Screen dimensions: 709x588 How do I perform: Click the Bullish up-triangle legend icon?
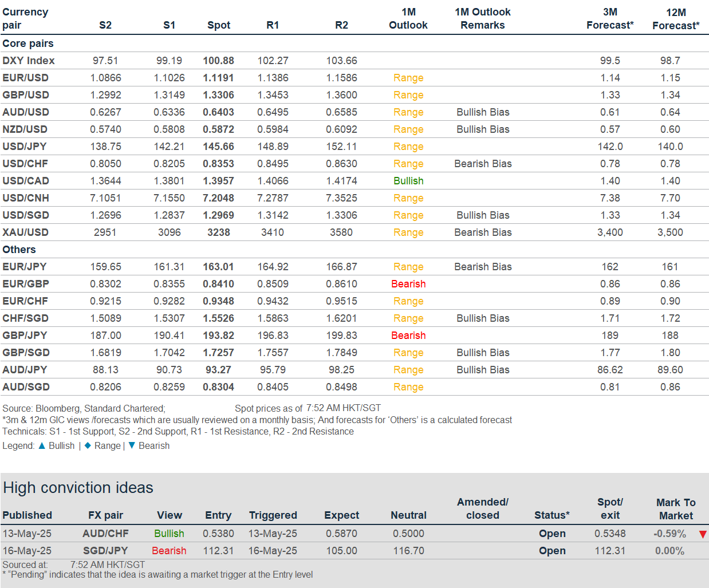point(42,445)
